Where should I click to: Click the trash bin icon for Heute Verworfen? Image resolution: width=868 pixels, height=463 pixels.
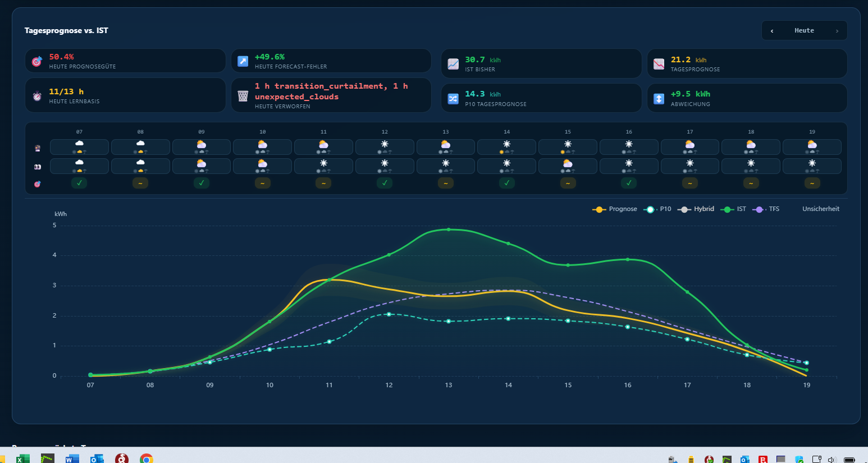tap(243, 96)
